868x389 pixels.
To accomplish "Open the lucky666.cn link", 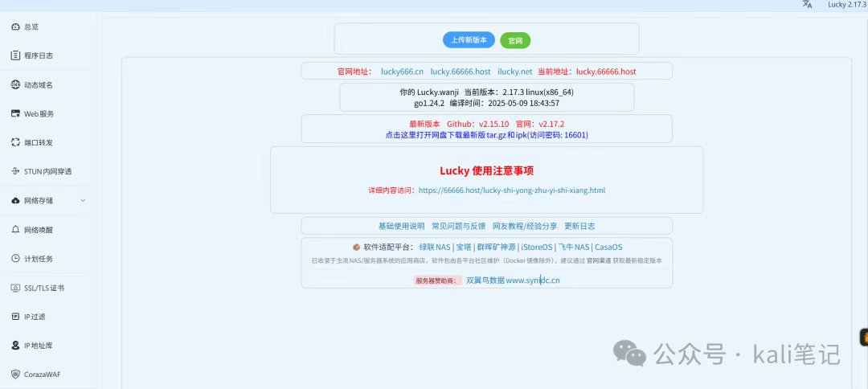I will (x=402, y=72).
